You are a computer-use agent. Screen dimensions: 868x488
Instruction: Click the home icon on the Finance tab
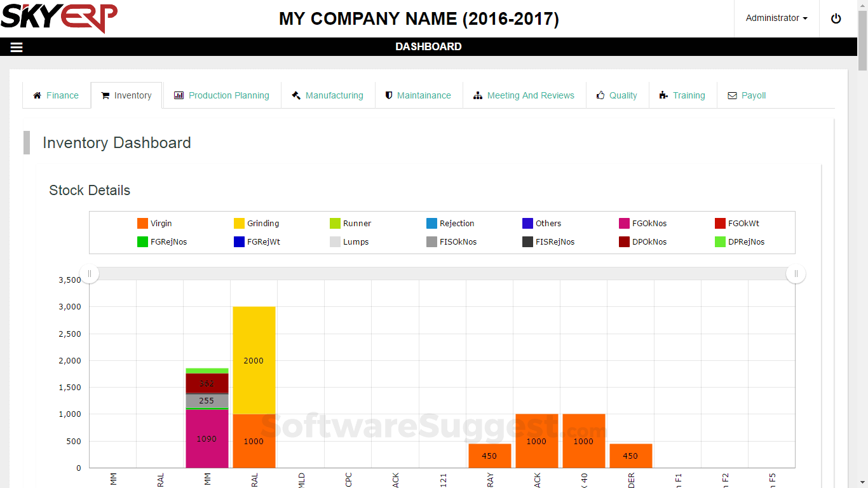pos(37,95)
